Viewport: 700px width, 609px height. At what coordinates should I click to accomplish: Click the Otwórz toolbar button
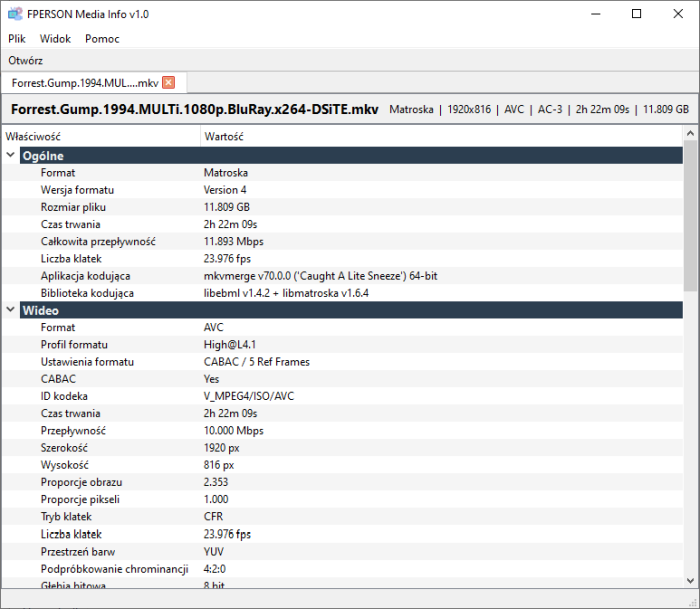[25, 60]
